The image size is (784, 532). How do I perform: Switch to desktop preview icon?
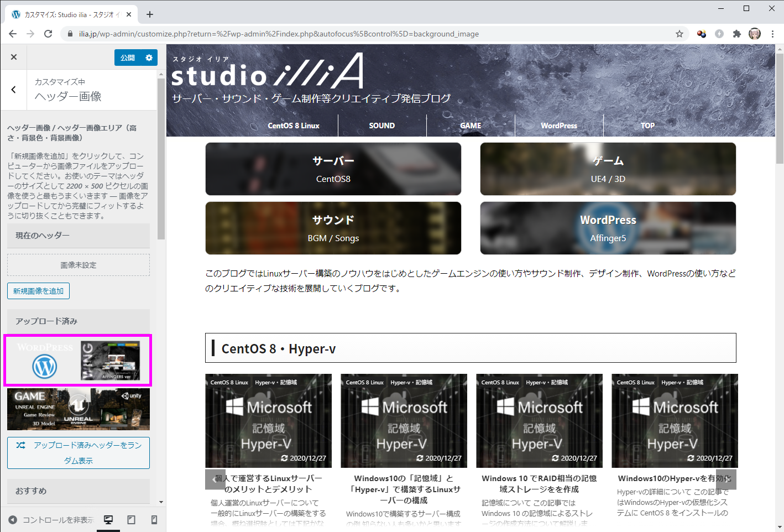pos(108,520)
